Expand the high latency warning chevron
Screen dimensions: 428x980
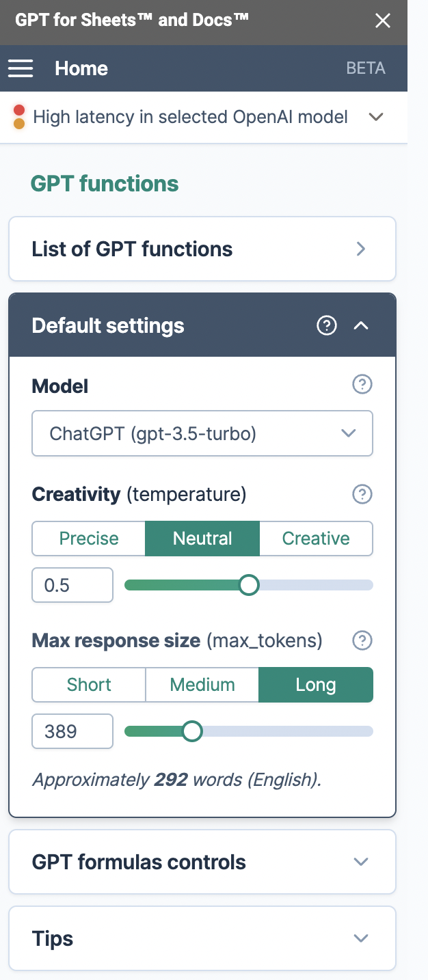point(375,117)
